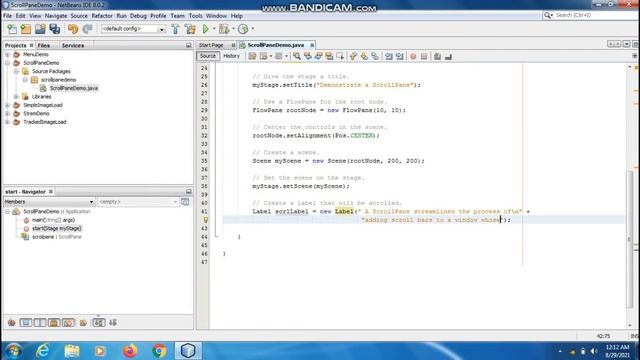Viewport: 640px width, 360px height.
Task: Click the Windows Start button
Action: (x=13, y=351)
